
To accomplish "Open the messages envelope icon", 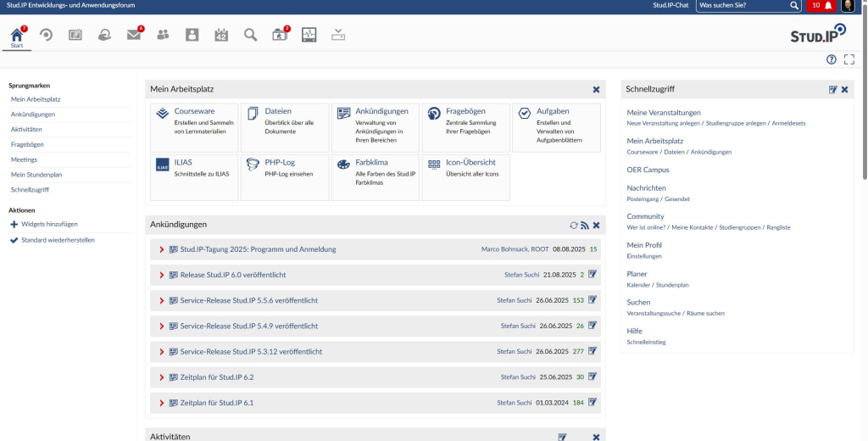I will tap(133, 35).
